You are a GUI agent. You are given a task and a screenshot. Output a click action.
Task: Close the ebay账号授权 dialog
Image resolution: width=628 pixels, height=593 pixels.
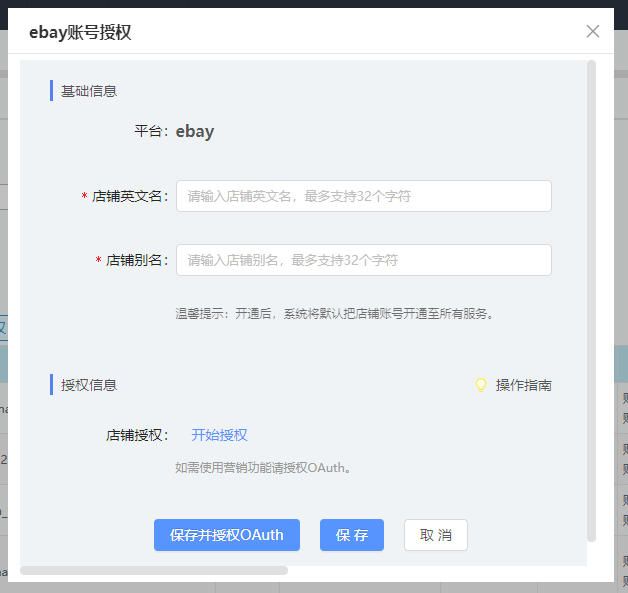coord(592,31)
